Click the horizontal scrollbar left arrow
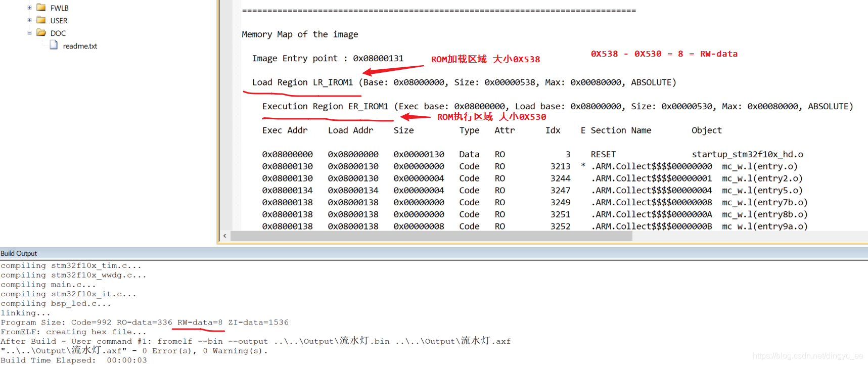This screenshot has width=868, height=365. [225, 236]
